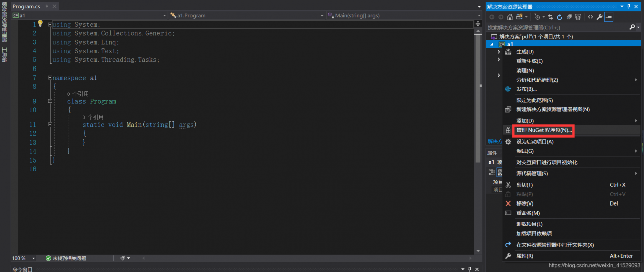The image size is (644, 272).
Task: Select 生成(U) in context menu
Action: pyautogui.click(x=572, y=52)
